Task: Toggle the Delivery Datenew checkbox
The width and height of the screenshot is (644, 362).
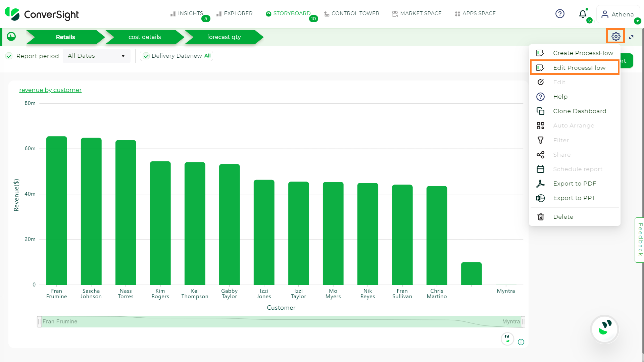Action: pyautogui.click(x=146, y=56)
